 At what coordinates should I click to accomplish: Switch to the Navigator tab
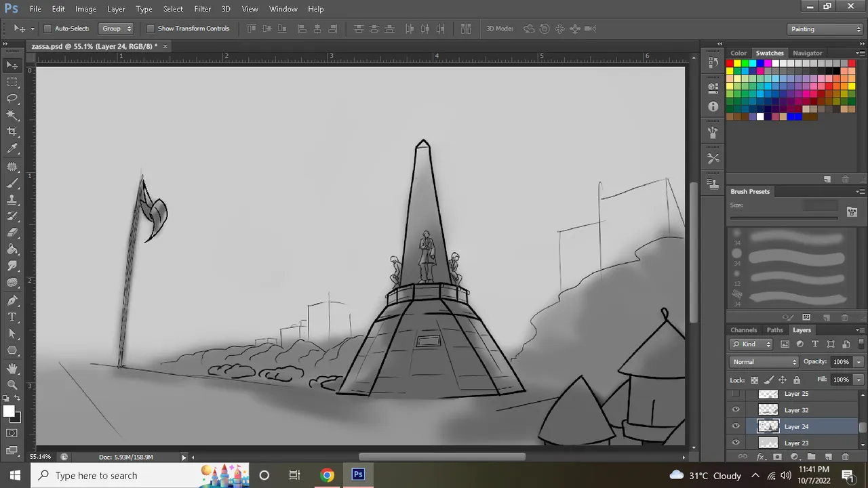[x=807, y=53]
